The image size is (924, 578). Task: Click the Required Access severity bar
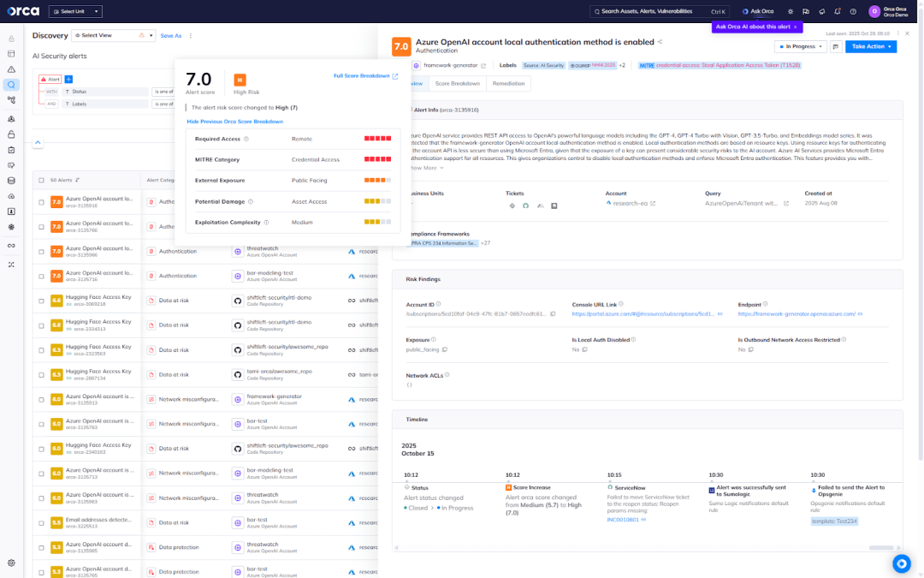click(378, 137)
